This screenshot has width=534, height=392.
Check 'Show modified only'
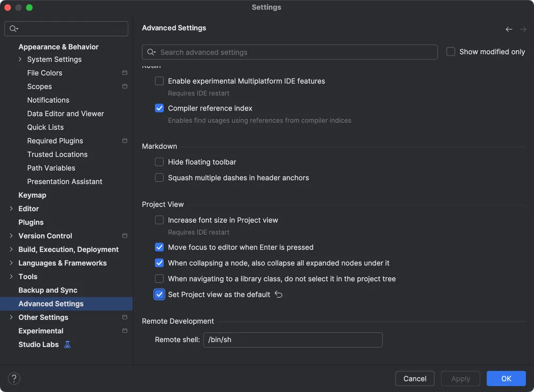[x=451, y=51]
